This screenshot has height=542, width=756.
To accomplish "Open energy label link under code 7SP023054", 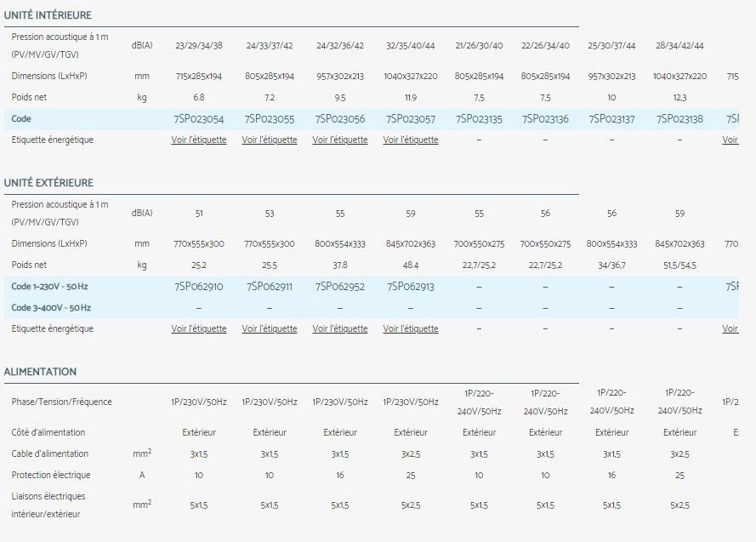I will point(199,140).
